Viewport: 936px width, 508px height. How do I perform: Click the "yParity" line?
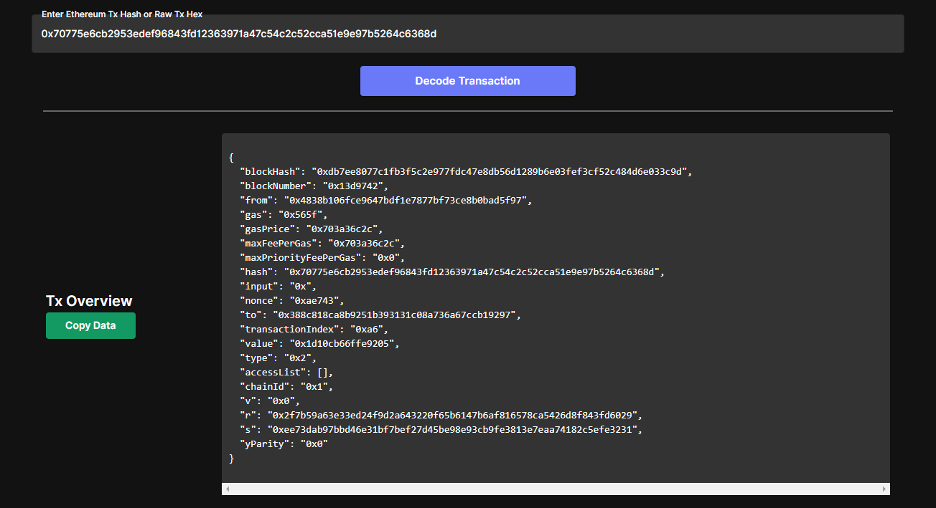pyautogui.click(x=284, y=444)
